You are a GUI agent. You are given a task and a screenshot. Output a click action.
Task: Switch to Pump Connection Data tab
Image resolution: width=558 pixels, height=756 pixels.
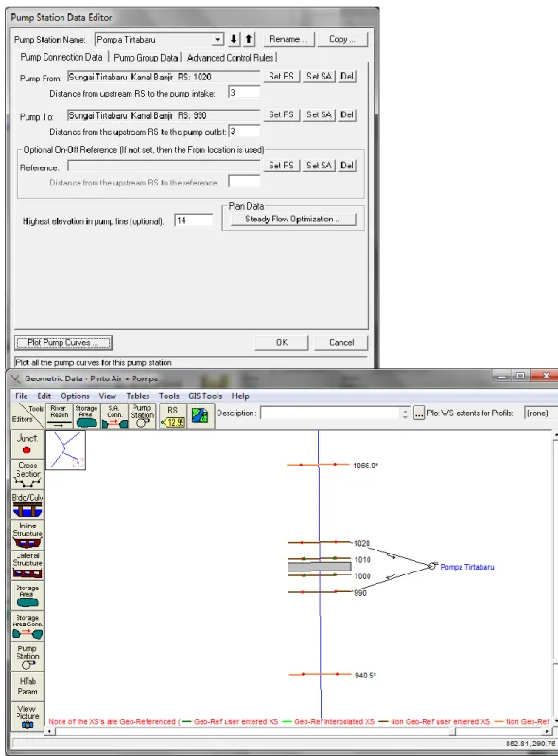(61, 57)
